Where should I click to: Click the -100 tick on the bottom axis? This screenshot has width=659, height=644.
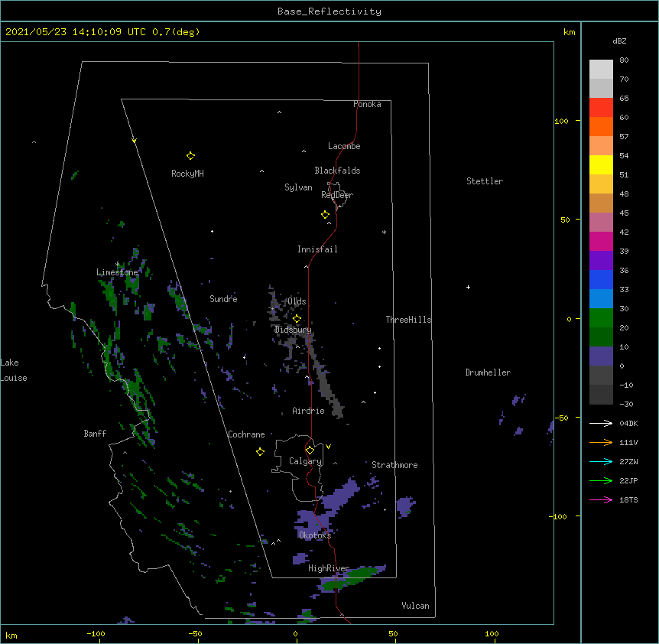96,633
